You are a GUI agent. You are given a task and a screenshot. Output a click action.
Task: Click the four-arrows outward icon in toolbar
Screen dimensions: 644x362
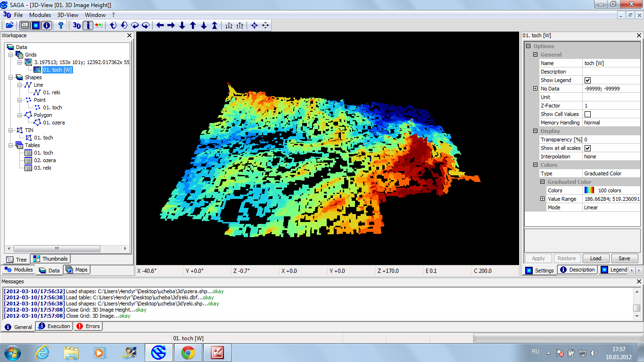coord(265,25)
